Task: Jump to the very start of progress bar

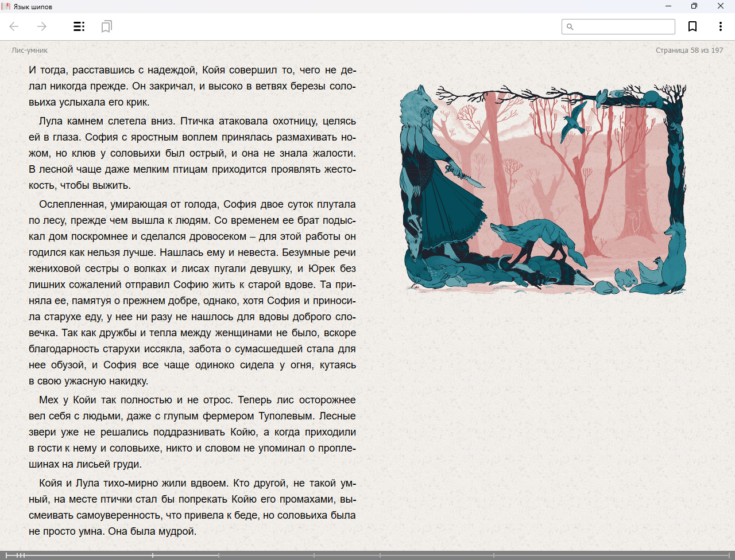Action: click(6, 555)
